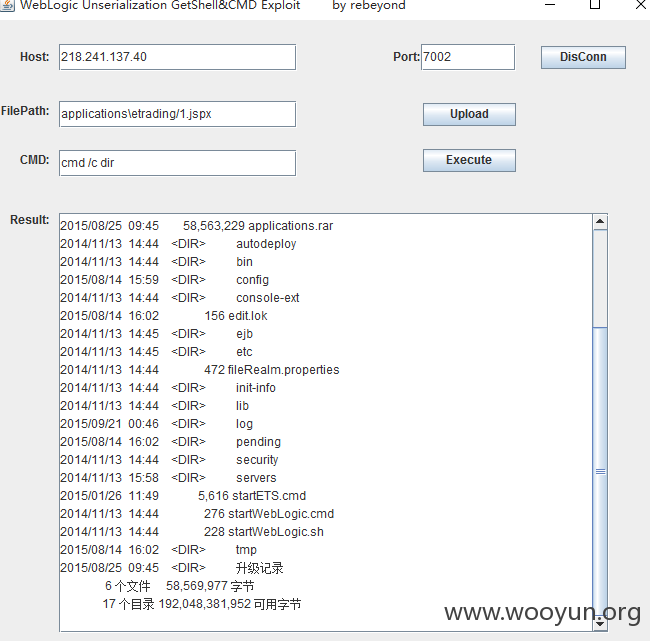Click the tmp directory line
The image size is (650, 641).
pyautogui.click(x=158, y=550)
